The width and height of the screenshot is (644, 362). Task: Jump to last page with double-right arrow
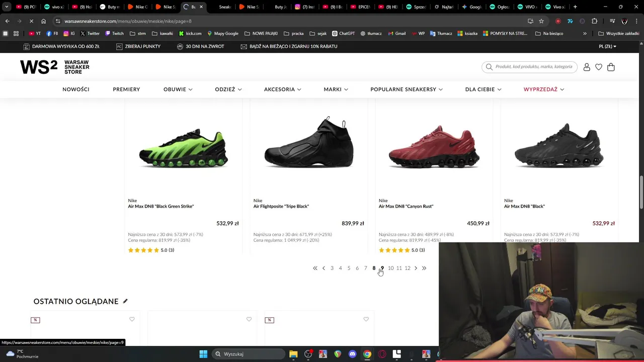pos(424,268)
